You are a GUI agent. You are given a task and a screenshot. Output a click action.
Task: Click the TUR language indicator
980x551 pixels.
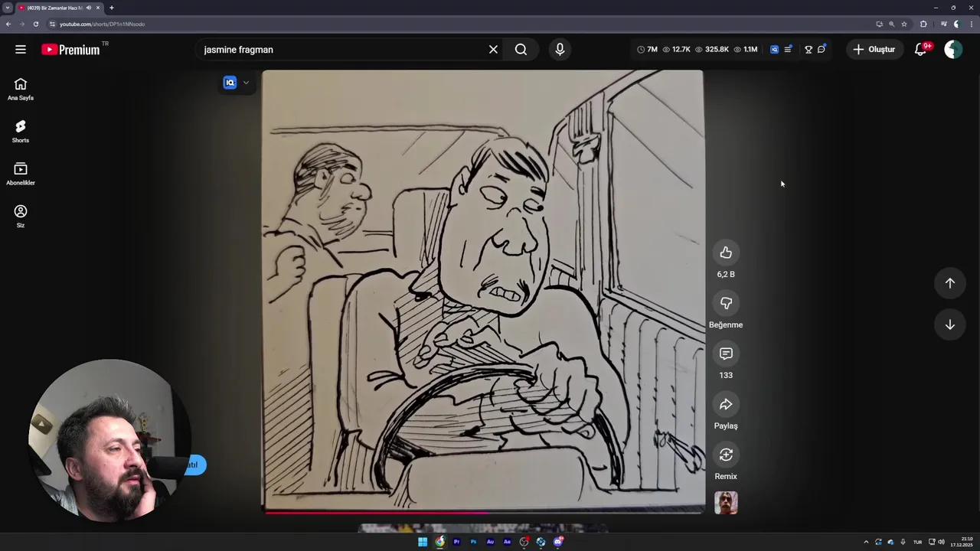coord(917,542)
